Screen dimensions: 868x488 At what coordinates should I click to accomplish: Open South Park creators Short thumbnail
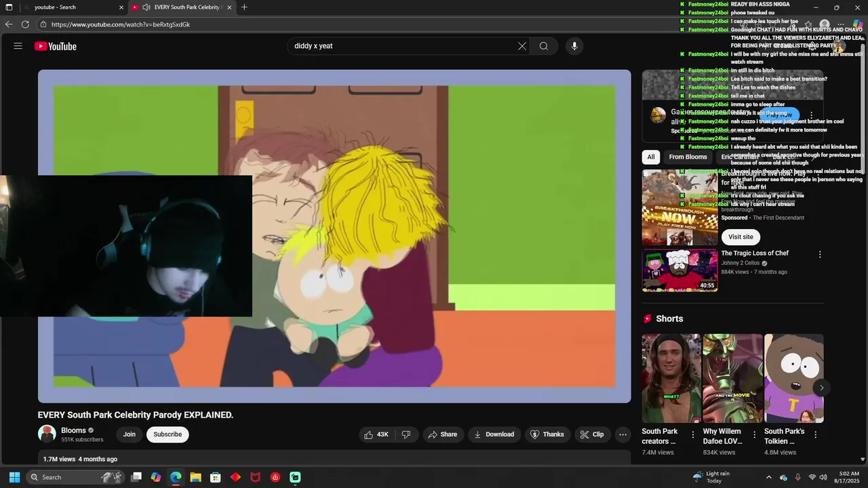point(671,378)
